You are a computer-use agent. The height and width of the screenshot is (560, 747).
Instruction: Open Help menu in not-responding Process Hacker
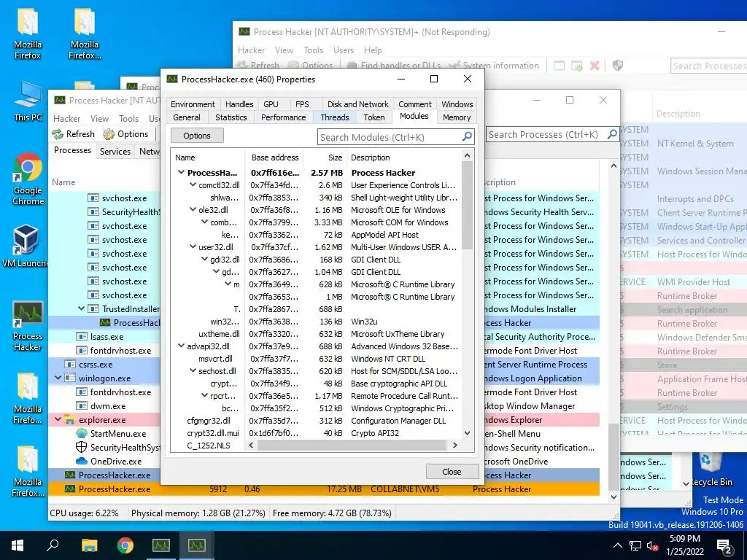pos(373,50)
